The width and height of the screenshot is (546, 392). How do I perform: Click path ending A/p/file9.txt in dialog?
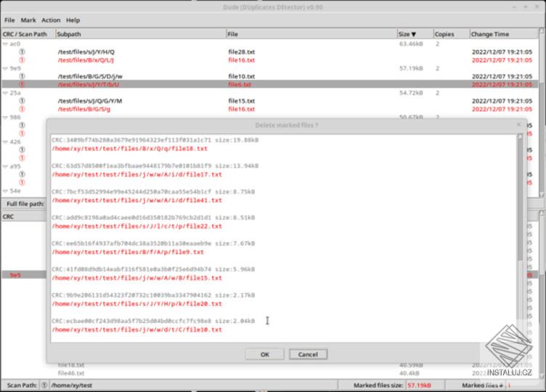point(128,252)
